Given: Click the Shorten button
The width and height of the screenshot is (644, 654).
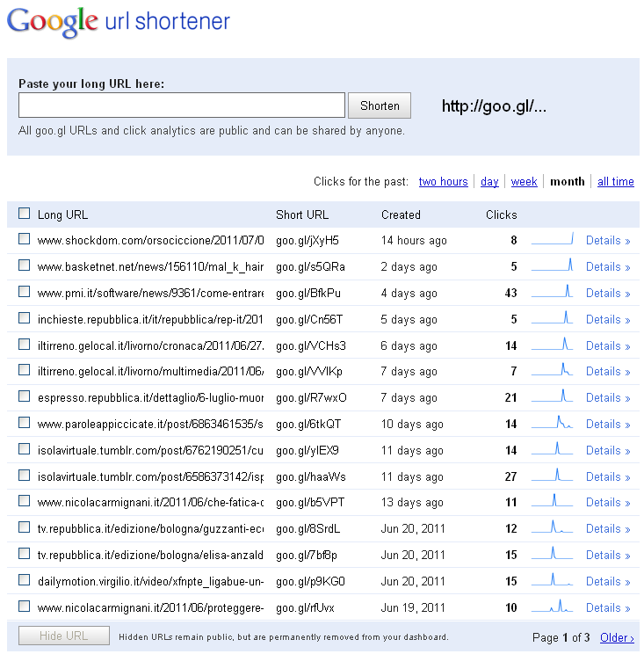Looking at the screenshot, I should (380, 105).
